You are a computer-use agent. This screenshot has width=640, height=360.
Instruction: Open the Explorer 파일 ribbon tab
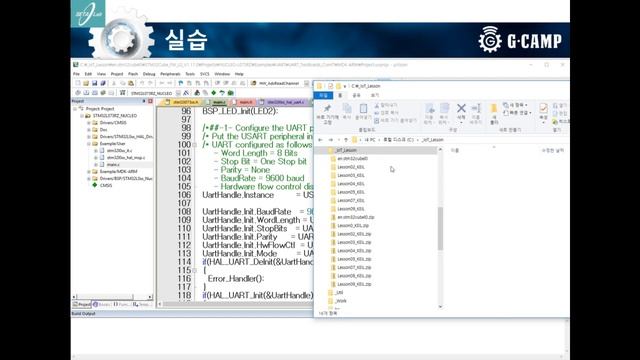click(323, 96)
